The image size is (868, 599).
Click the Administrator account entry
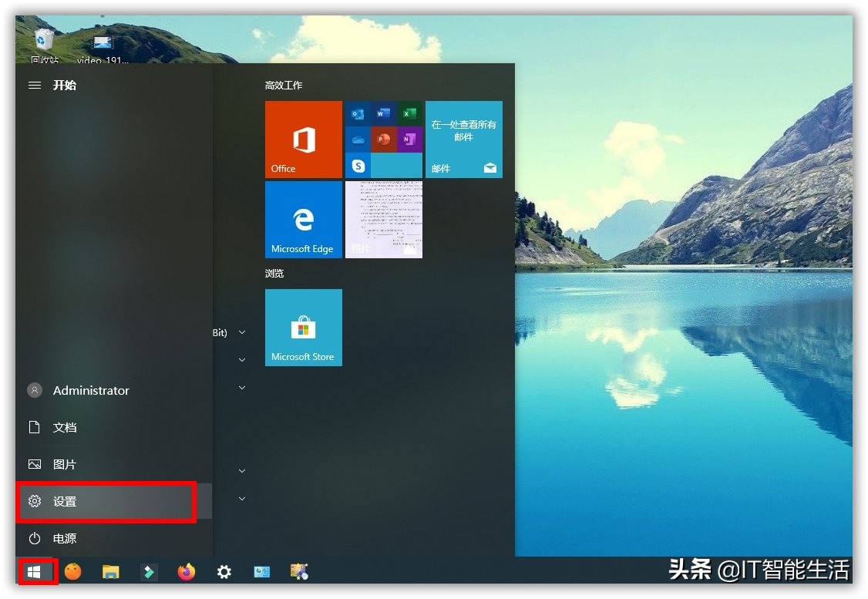coord(90,391)
